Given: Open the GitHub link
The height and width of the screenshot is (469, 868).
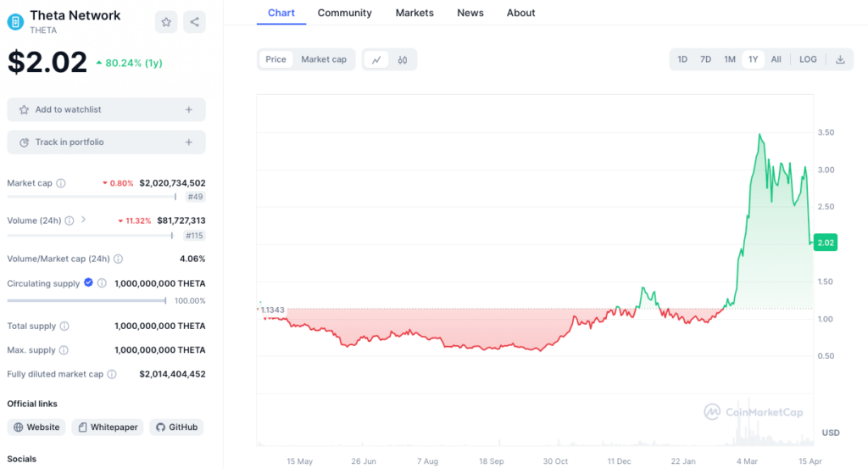Looking at the screenshot, I should (x=176, y=427).
